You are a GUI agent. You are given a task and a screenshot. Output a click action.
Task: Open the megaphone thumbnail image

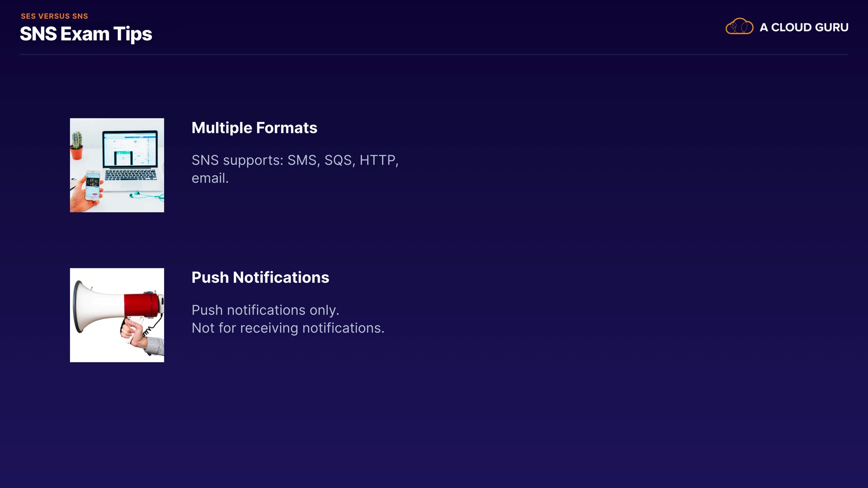tap(117, 315)
